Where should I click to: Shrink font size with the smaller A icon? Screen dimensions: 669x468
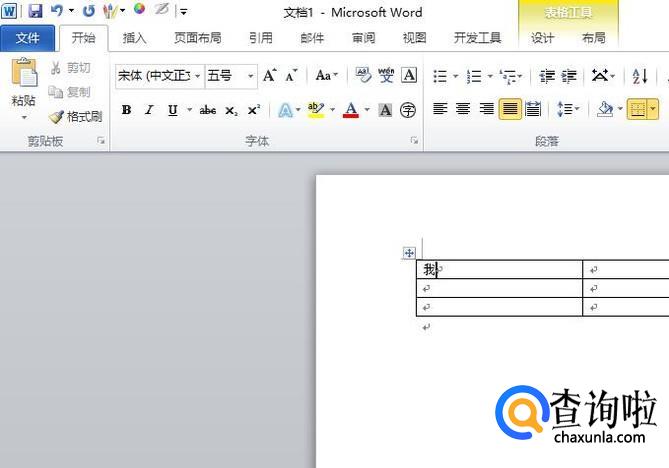[x=292, y=76]
